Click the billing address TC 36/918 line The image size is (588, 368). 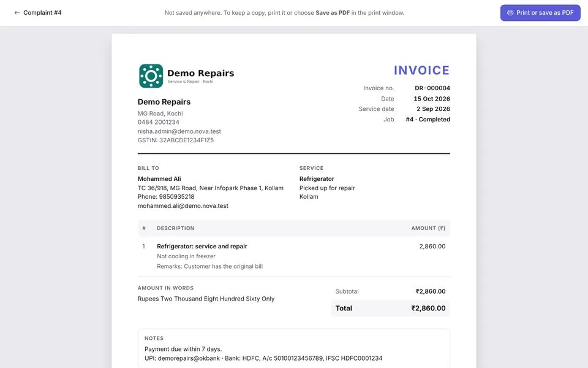210,188
